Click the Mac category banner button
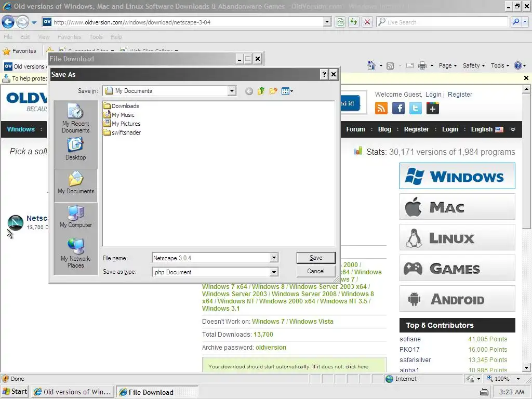The height and width of the screenshot is (399, 532). pyautogui.click(x=457, y=206)
